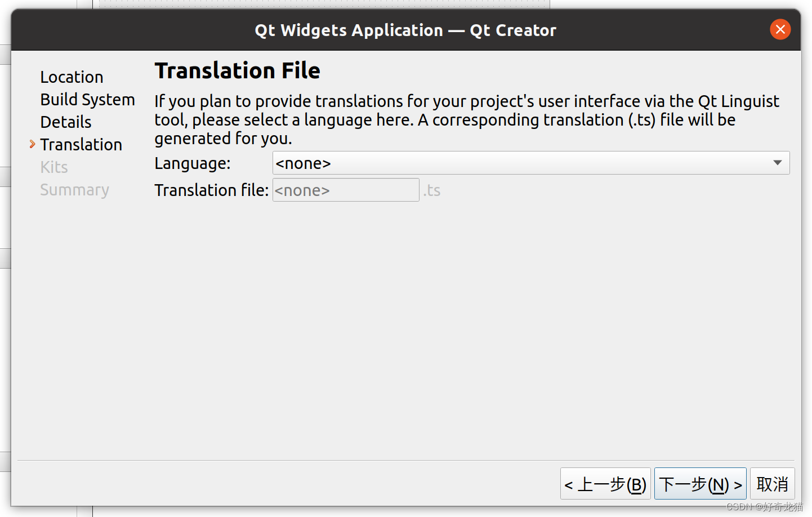Go to next step with 下一步(N)
Image resolution: width=812 pixels, height=517 pixels.
point(700,484)
